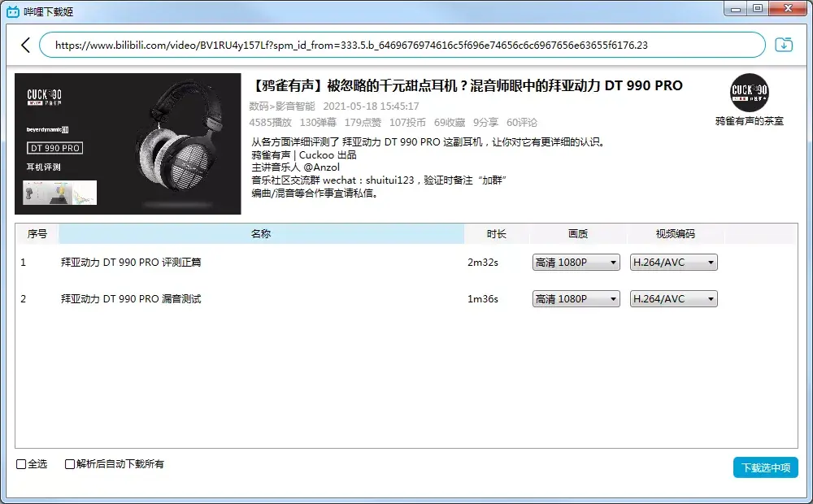Click the uploader avatar 鸦雀有声的茶室
This screenshot has height=504, width=813.
click(x=750, y=93)
